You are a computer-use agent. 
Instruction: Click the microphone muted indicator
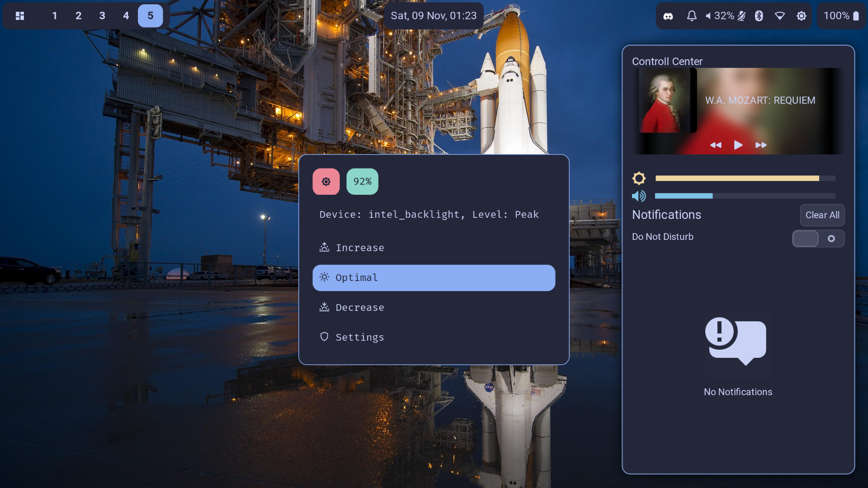click(x=741, y=16)
